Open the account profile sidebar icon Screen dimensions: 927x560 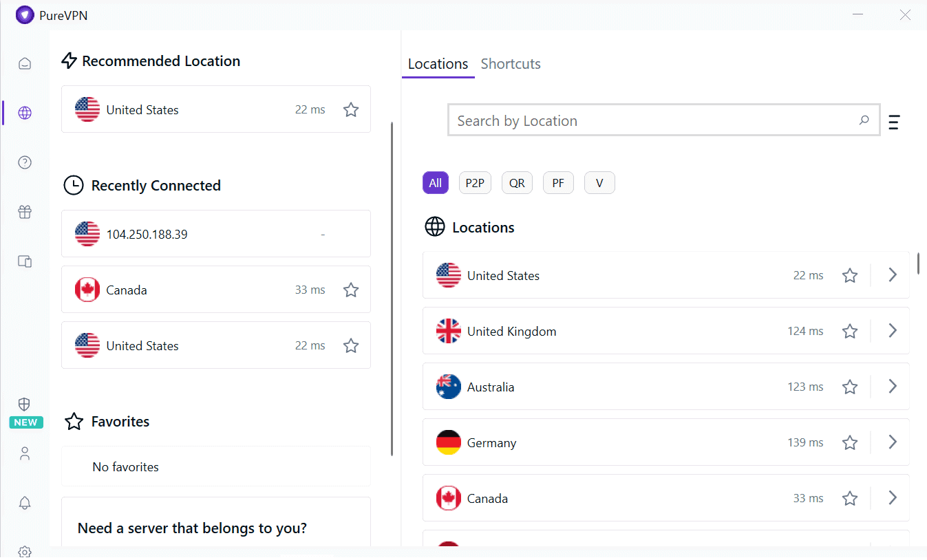(x=25, y=453)
